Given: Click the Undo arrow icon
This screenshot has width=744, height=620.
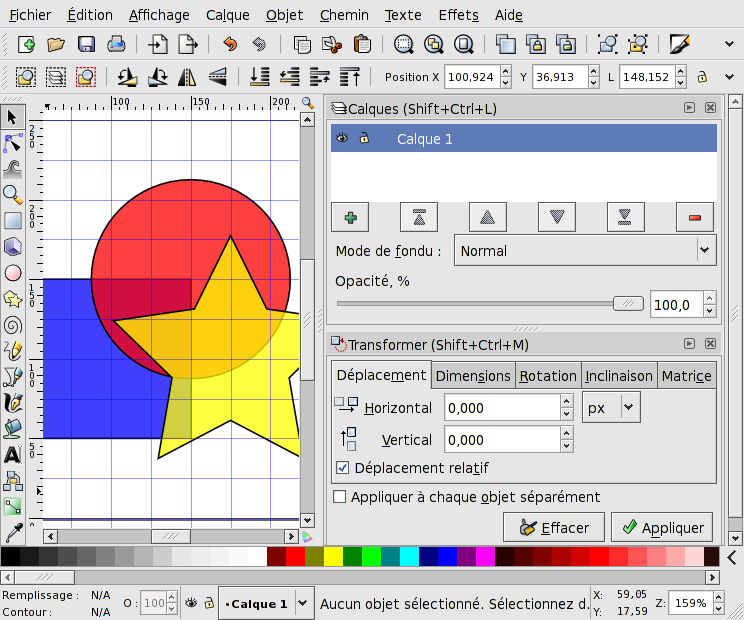Looking at the screenshot, I should (x=230, y=44).
